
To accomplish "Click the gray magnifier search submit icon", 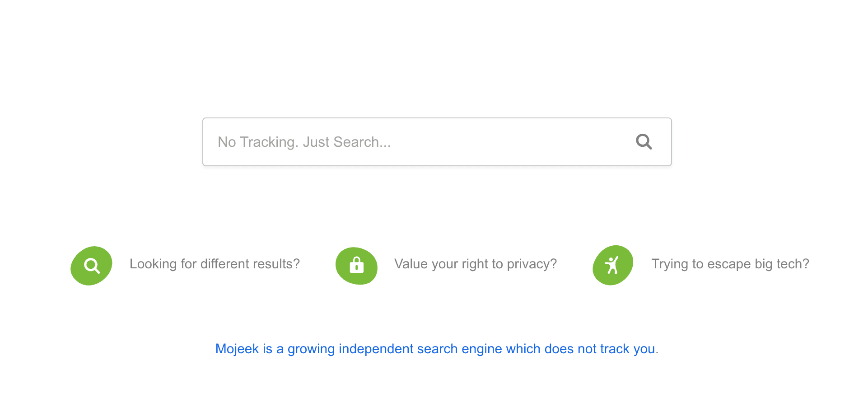I will point(644,142).
